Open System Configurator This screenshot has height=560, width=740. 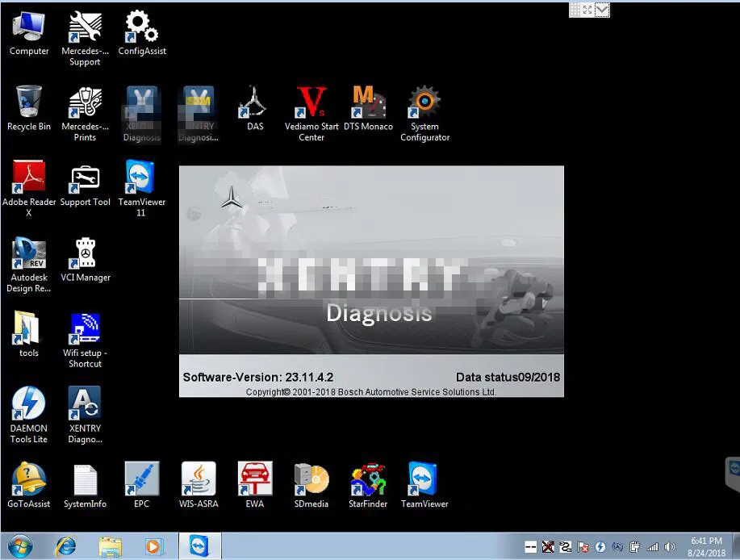[x=424, y=113]
